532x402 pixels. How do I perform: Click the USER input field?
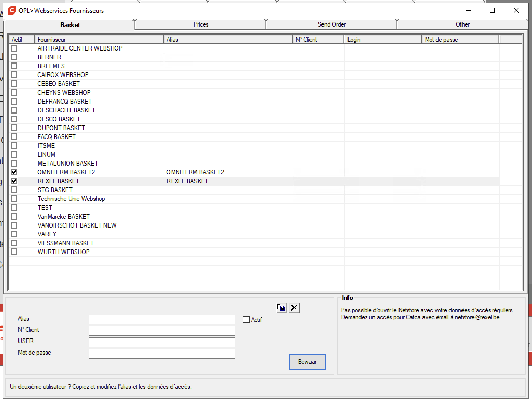tap(162, 342)
